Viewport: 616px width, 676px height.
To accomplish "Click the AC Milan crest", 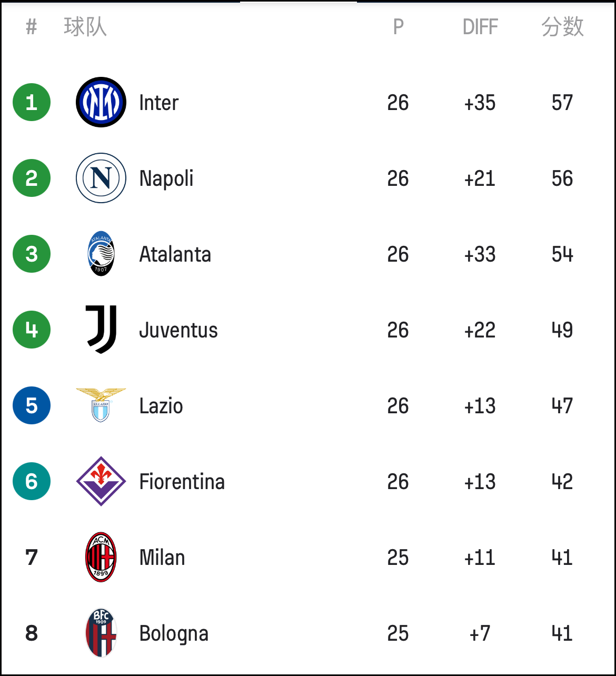I will coord(101,557).
